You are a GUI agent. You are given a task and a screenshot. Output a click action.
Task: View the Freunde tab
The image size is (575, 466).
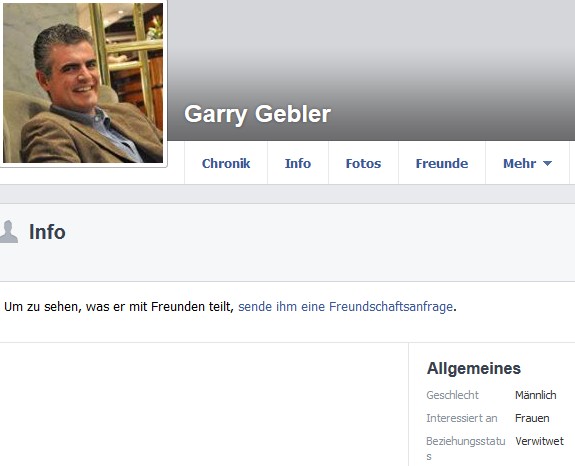click(x=442, y=163)
